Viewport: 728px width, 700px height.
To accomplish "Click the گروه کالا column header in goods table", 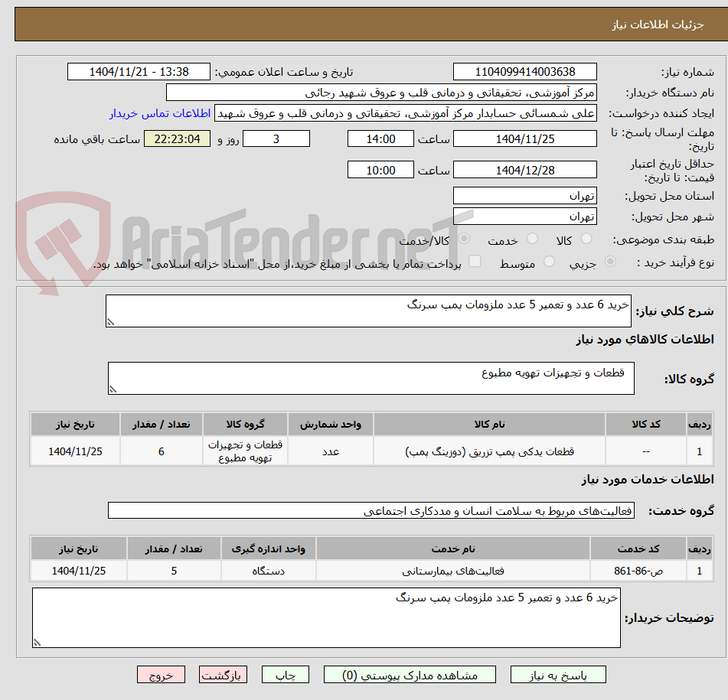I will (245, 424).
